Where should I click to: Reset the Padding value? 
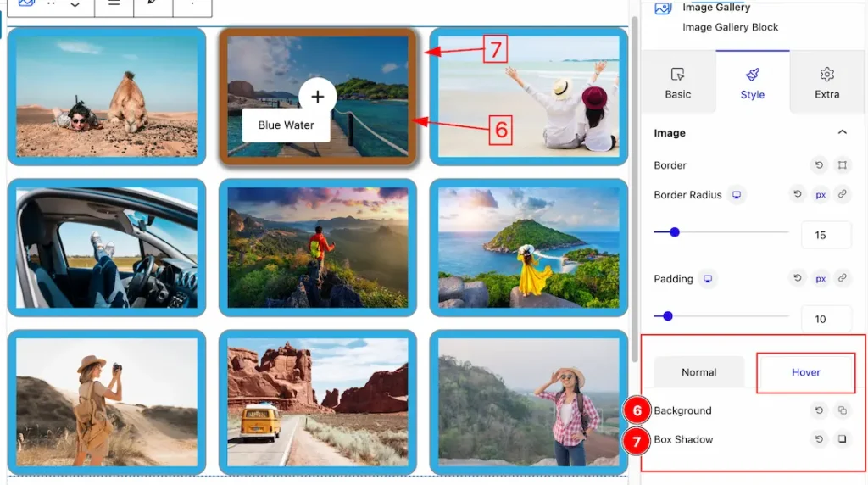[x=797, y=278]
